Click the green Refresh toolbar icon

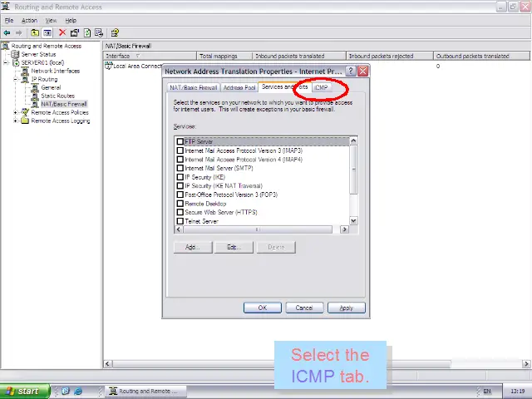tap(87, 33)
